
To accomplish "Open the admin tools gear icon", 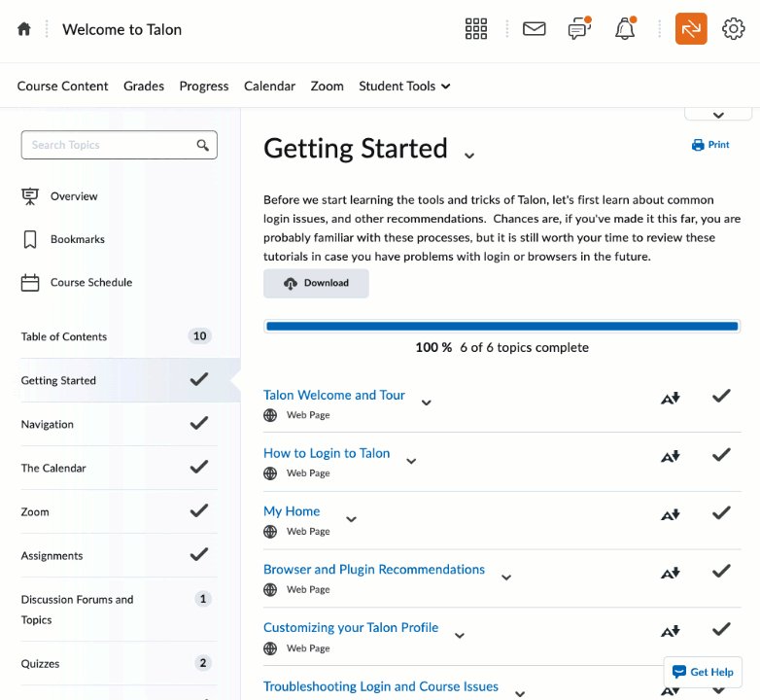I will pyautogui.click(x=734, y=29).
